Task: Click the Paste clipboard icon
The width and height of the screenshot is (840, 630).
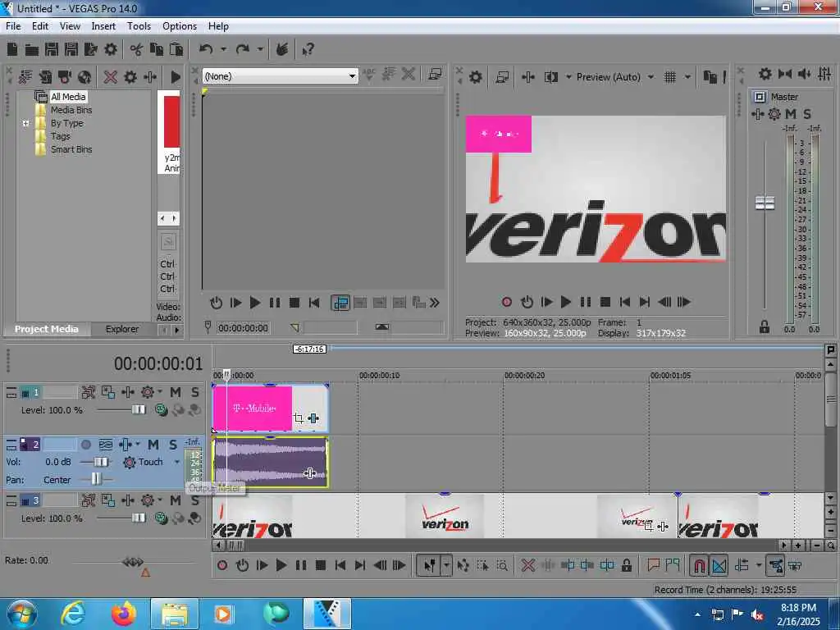Action: 176,49
